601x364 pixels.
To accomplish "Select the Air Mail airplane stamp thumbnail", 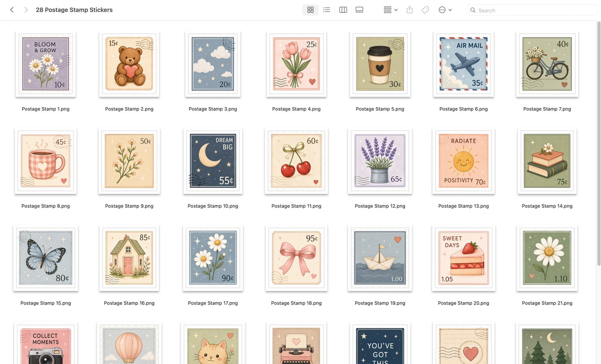I will coord(464,64).
